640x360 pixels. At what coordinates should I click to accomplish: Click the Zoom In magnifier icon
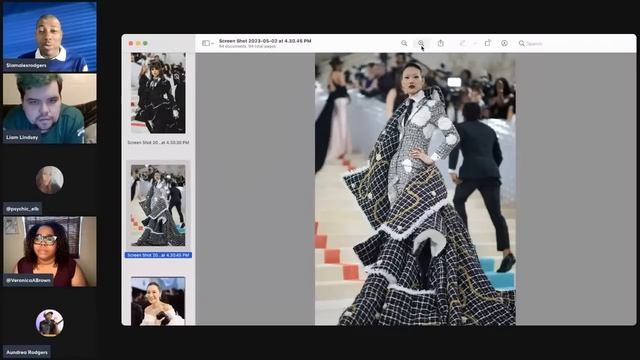click(x=421, y=43)
